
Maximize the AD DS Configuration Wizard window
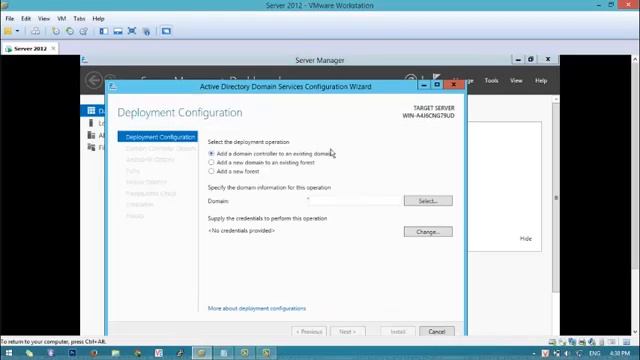(x=437, y=84)
